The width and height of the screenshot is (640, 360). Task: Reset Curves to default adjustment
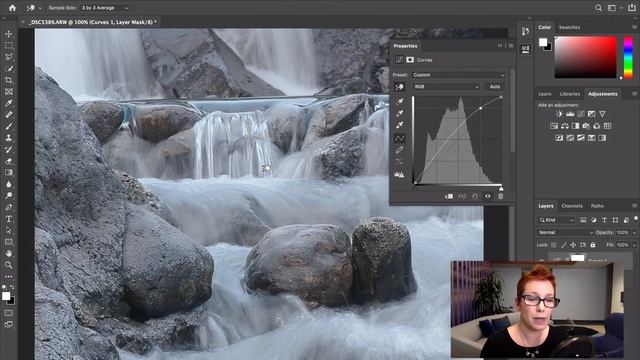click(x=475, y=196)
